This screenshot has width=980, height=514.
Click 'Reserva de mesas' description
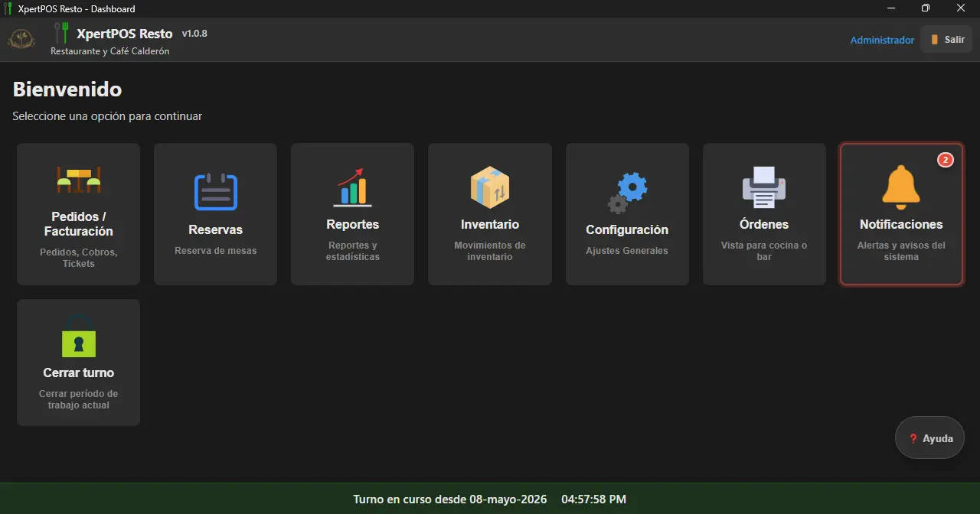point(215,251)
